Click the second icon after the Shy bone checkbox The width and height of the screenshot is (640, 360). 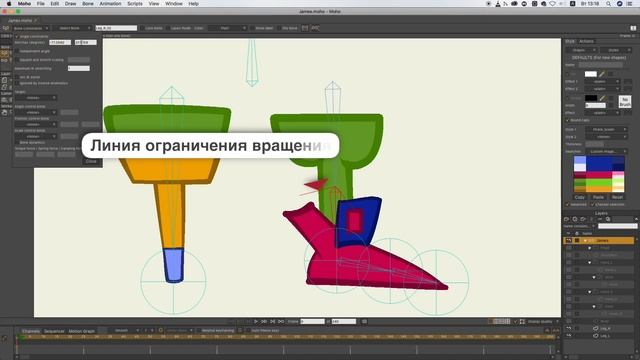[315, 28]
